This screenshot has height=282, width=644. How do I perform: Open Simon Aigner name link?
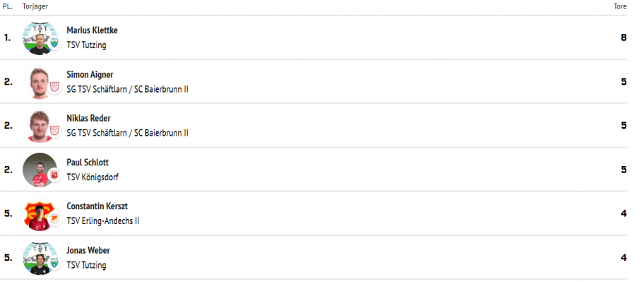(x=90, y=74)
